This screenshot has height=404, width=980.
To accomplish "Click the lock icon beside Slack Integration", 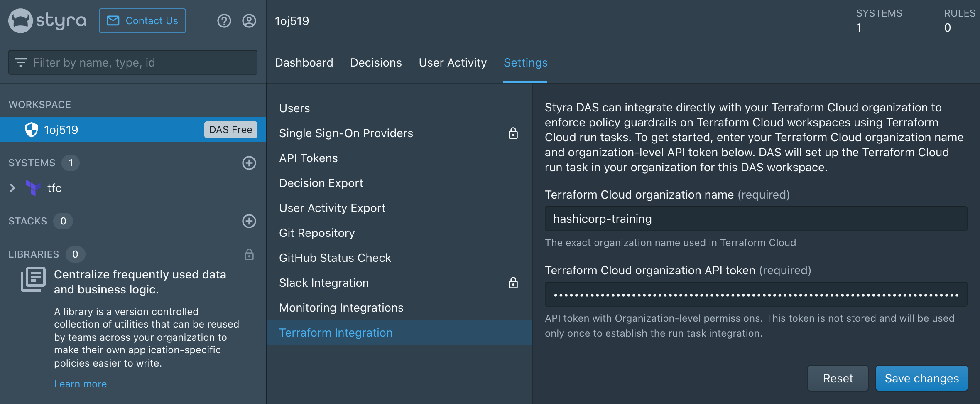I will [513, 283].
